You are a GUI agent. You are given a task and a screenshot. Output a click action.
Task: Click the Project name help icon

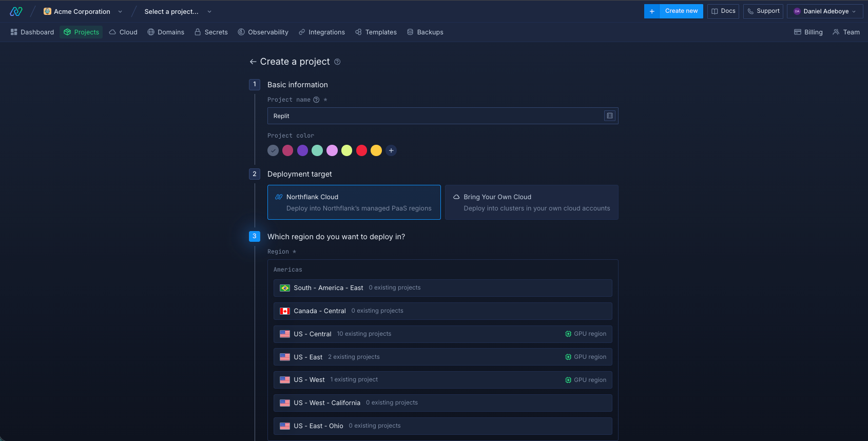pyautogui.click(x=316, y=100)
